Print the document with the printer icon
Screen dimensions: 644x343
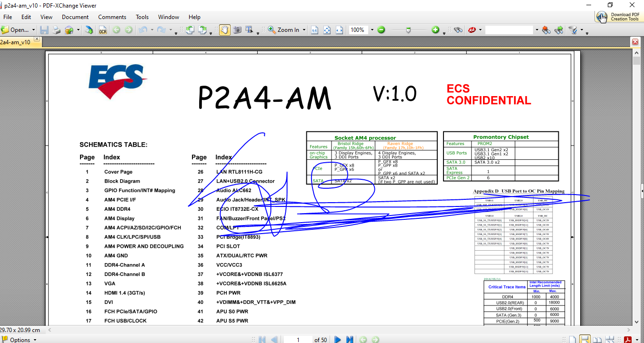57,30
